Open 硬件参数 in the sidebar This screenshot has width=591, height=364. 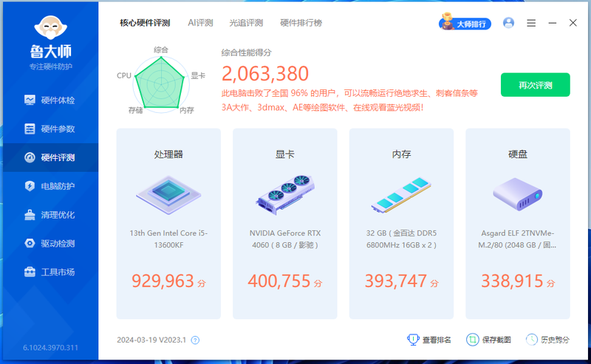pos(50,129)
